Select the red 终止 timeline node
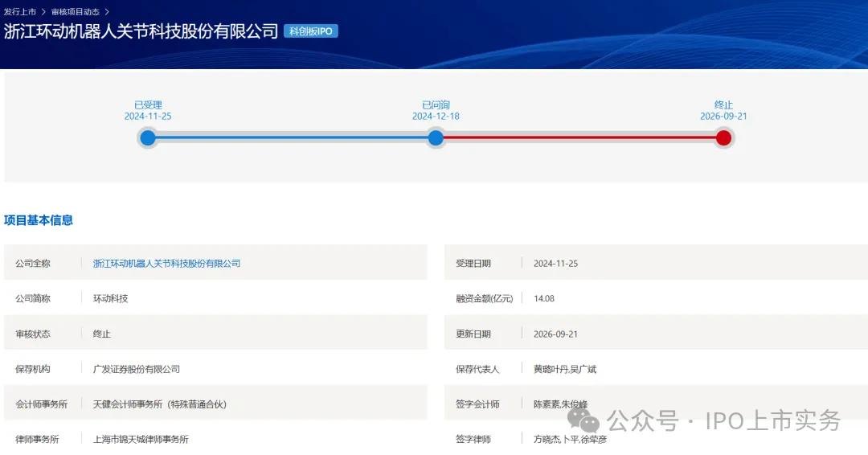Viewport: 868px width, 455px height. click(x=723, y=137)
